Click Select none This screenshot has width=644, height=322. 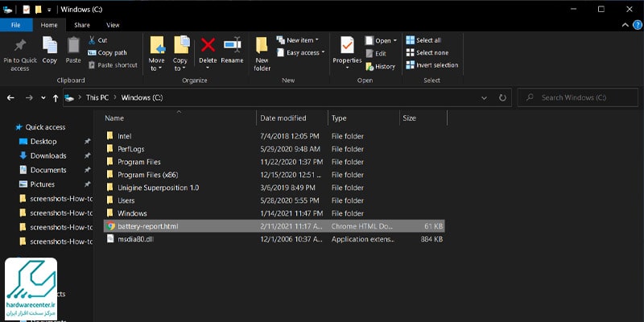pyautogui.click(x=427, y=52)
